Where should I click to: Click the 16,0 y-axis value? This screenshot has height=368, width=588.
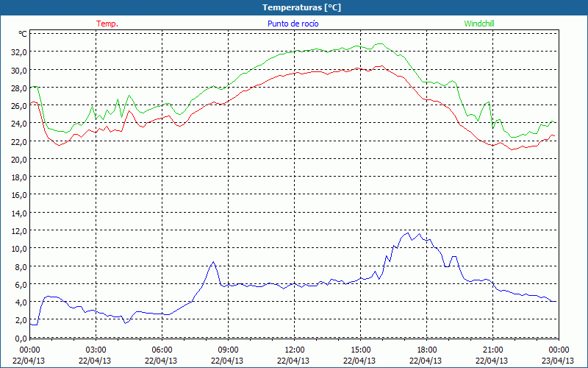point(19,195)
